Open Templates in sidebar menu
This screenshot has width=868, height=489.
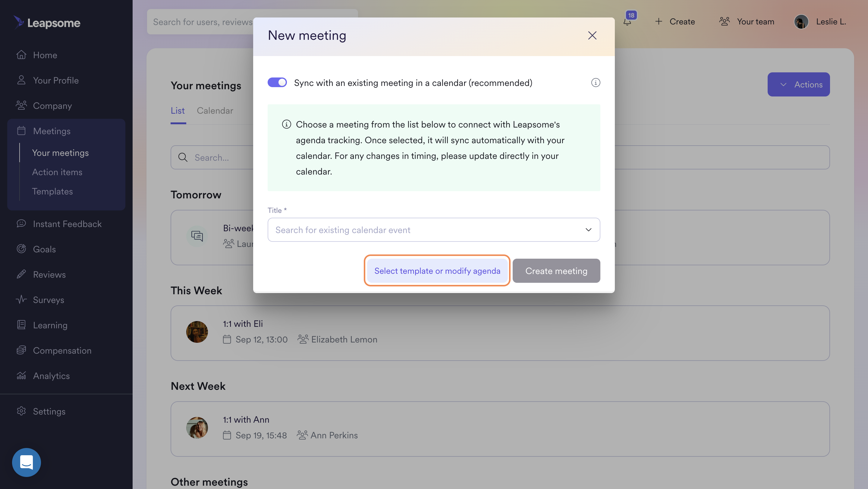coord(52,191)
